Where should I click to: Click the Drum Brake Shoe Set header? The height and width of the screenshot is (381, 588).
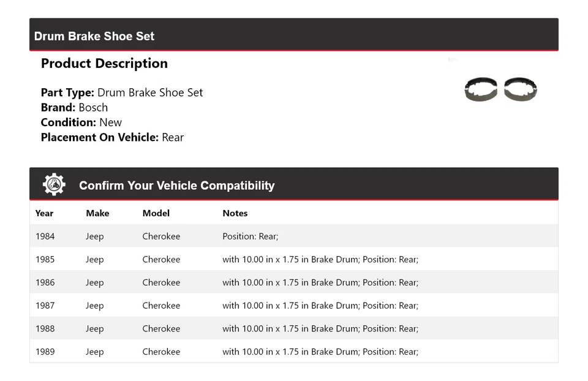click(94, 36)
